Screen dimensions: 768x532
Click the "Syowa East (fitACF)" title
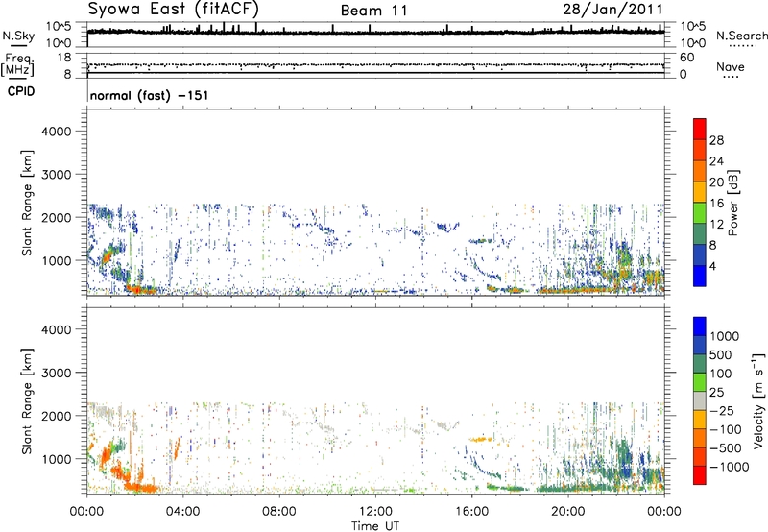[173, 9]
